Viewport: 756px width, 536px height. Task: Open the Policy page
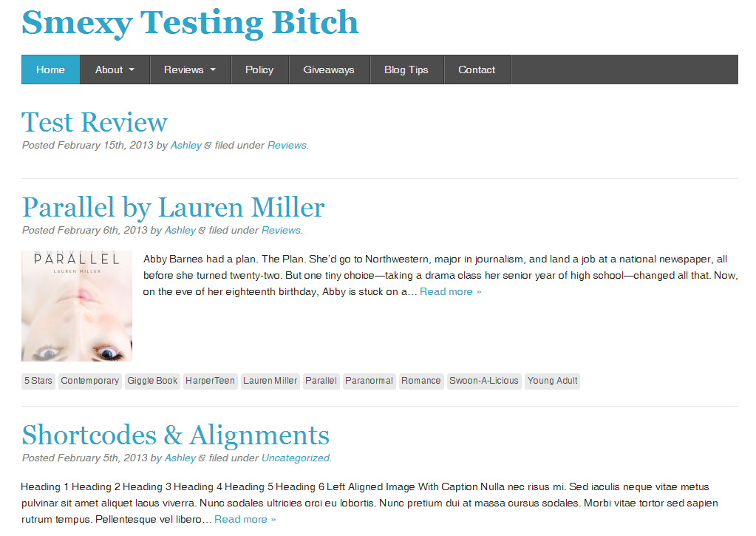coord(259,69)
